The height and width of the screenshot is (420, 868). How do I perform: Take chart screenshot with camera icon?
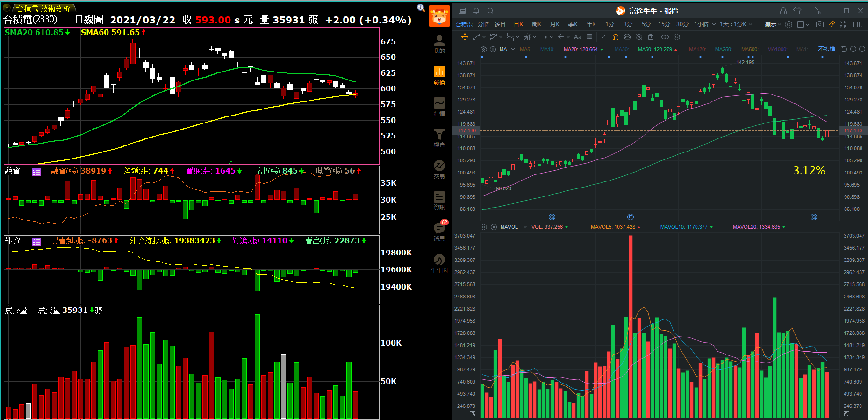820,24
